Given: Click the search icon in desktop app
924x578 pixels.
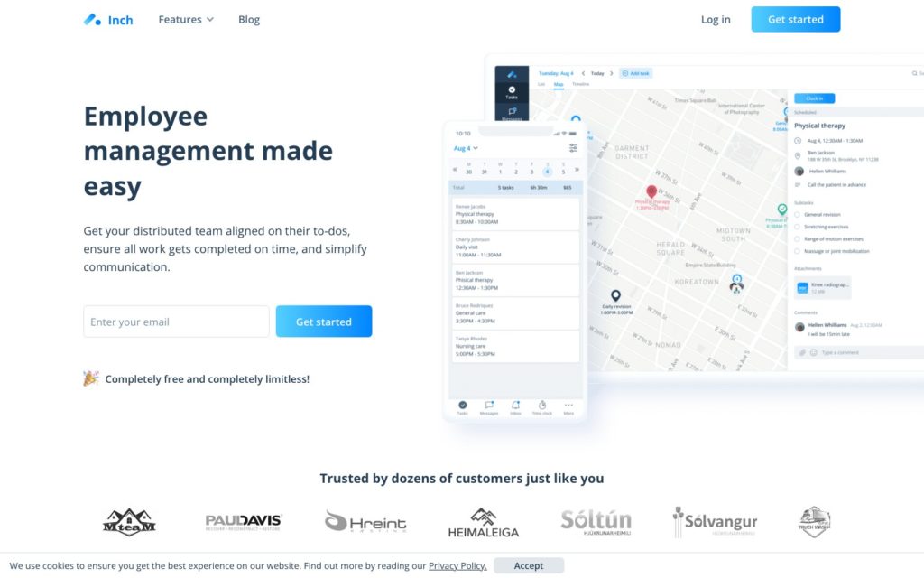Looking at the screenshot, I should pyautogui.click(x=915, y=73).
